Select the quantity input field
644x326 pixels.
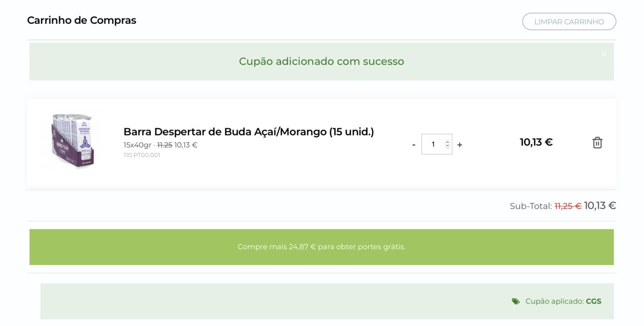(434, 144)
